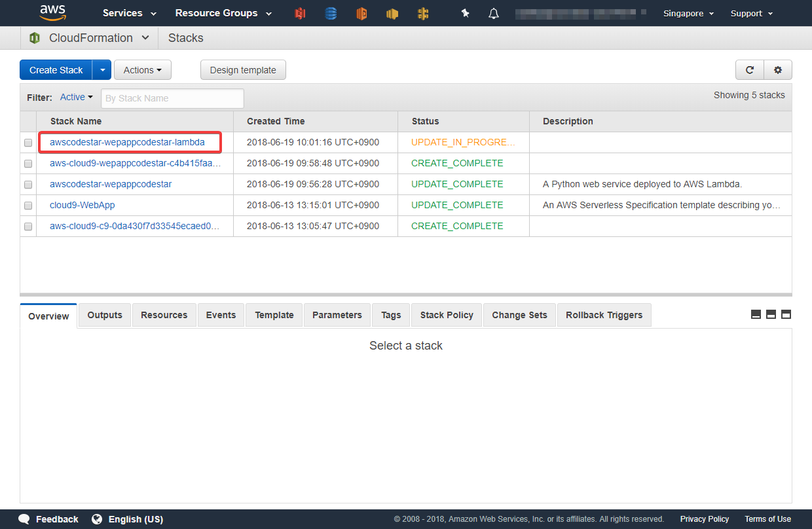Open the blue DynamoDB service shortcut

pos(331,13)
